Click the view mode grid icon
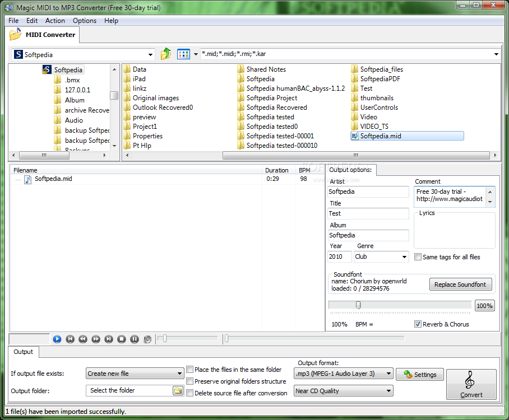Screen dimensions: 509x420 tap(183, 54)
